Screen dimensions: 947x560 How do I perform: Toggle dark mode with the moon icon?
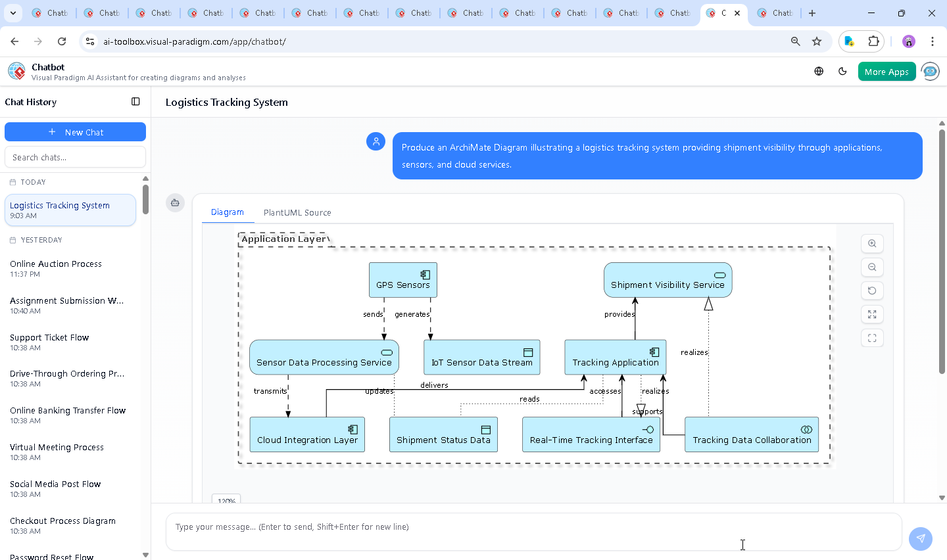[x=842, y=71]
